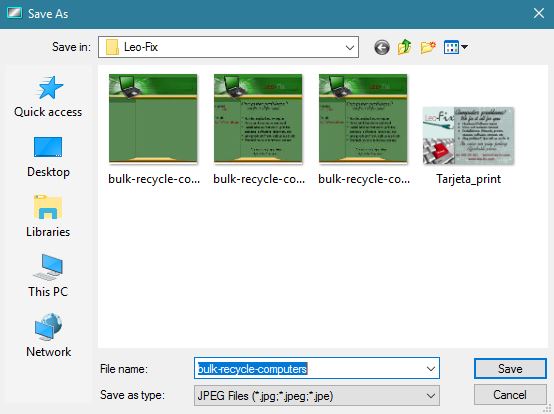Go up one folder level
Viewport: 554px width, 414px height.
point(405,47)
